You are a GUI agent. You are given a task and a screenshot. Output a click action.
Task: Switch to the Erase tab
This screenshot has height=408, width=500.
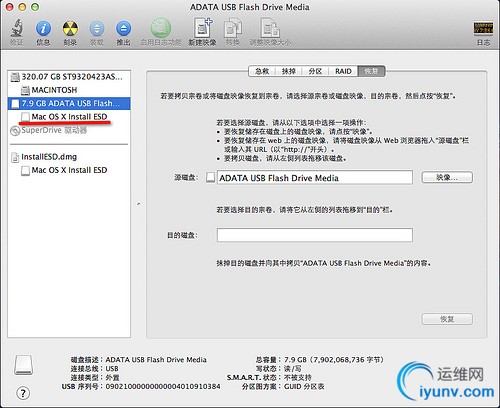[288, 71]
